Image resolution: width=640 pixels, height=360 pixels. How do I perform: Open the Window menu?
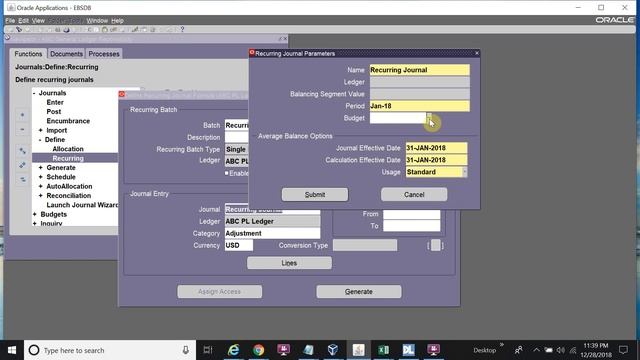pos(97,20)
